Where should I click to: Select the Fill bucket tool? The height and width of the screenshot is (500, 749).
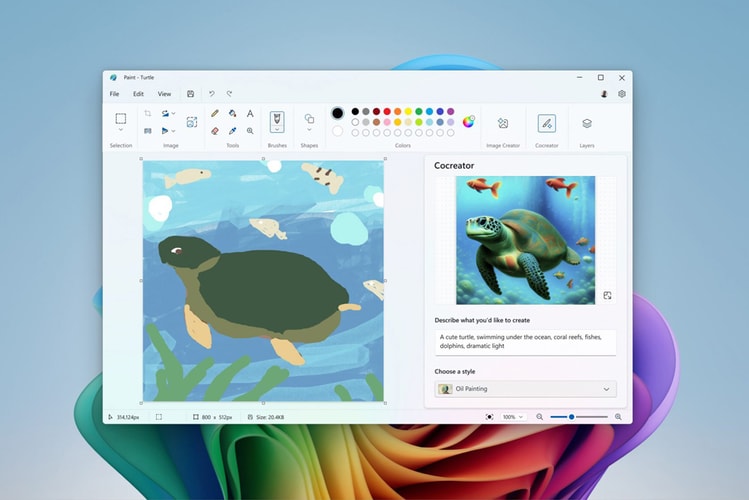click(233, 113)
